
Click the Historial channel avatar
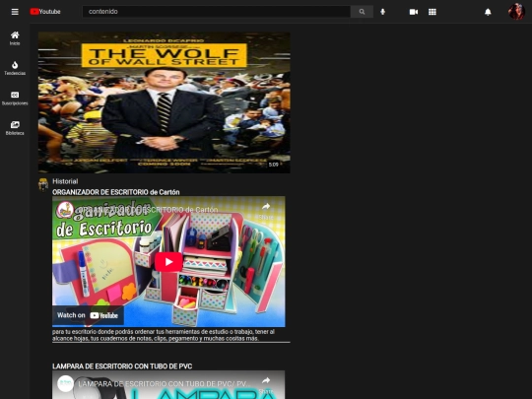(x=43, y=185)
